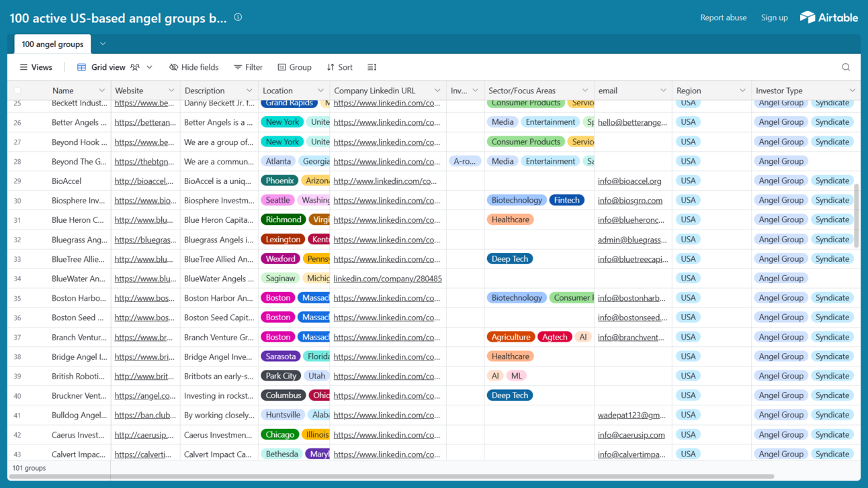Image resolution: width=868 pixels, height=488 pixels.
Task: Open the Grid view dropdown arrow
Action: tap(150, 67)
